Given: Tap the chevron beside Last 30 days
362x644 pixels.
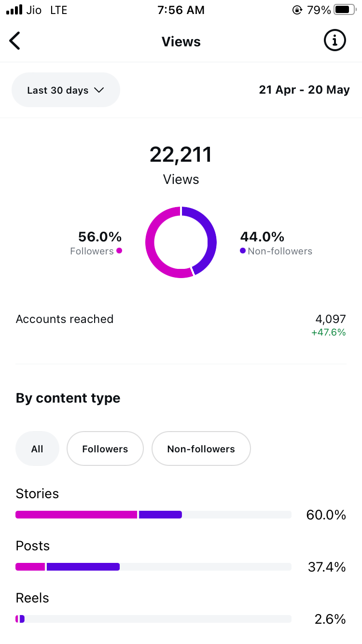Looking at the screenshot, I should (99, 90).
